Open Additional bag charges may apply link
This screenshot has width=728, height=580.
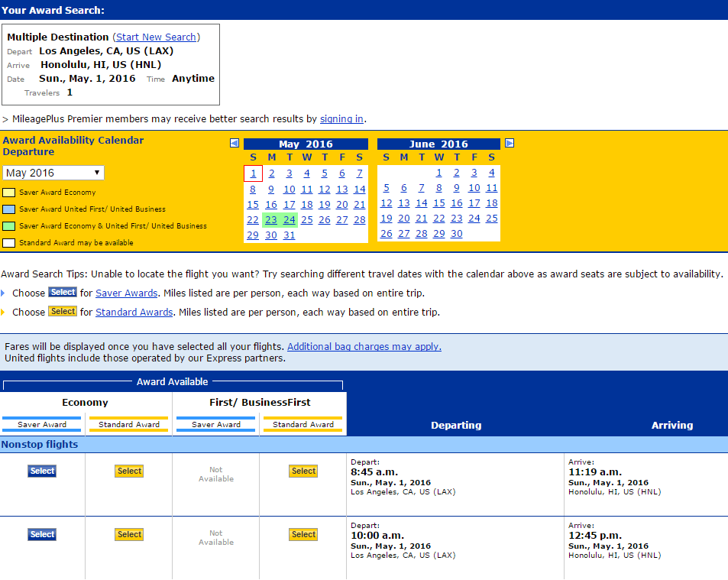[364, 346]
